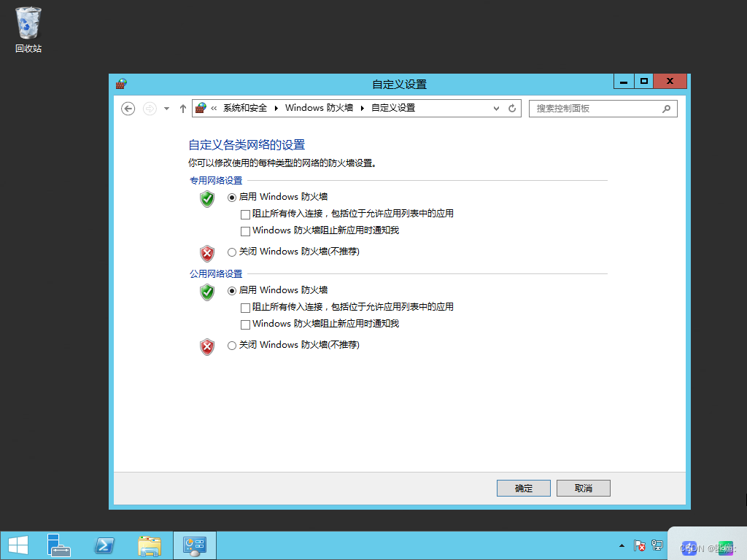Expand arrow after Windows 防火墙 breadcrumb
This screenshot has width=747, height=560.
(x=362, y=108)
